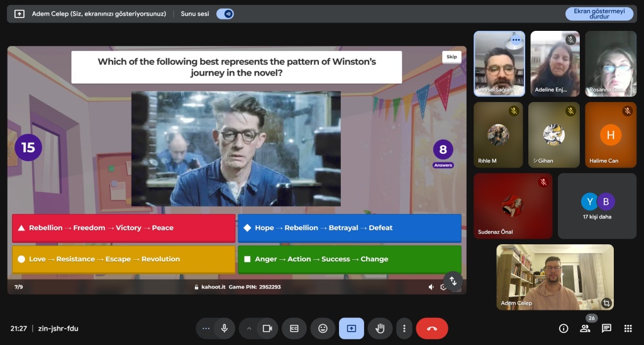The height and width of the screenshot is (345, 644).
Task: Toggle the Sunu sesi switch
Action: 225,14
